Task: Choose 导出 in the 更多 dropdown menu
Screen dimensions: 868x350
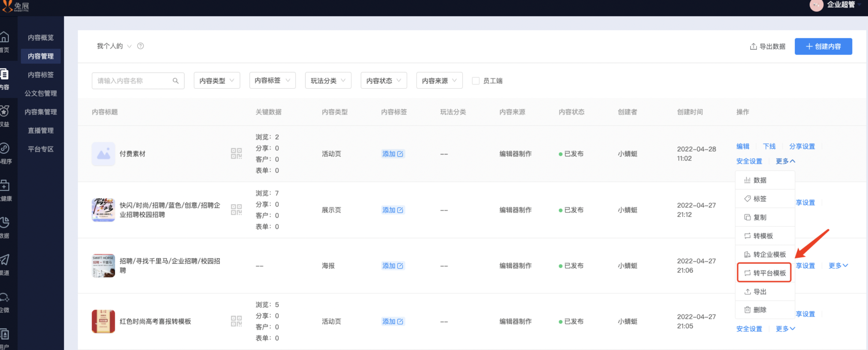Action: point(765,292)
